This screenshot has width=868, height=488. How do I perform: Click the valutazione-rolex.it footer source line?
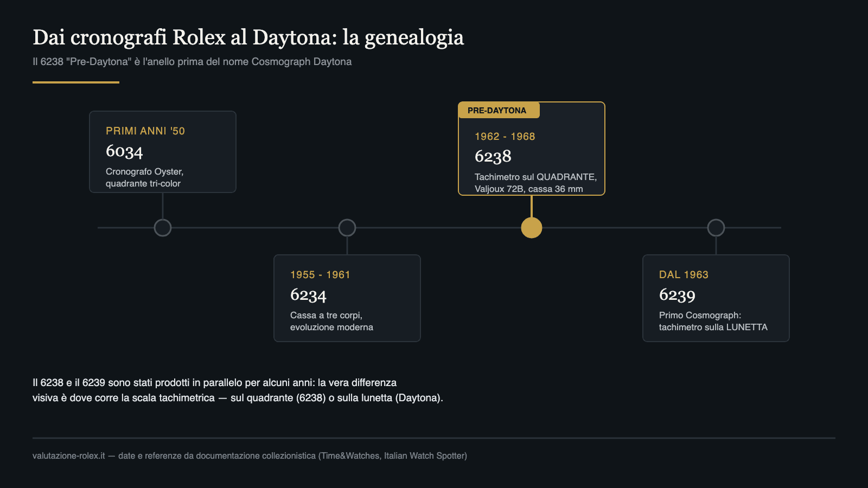coord(250,456)
